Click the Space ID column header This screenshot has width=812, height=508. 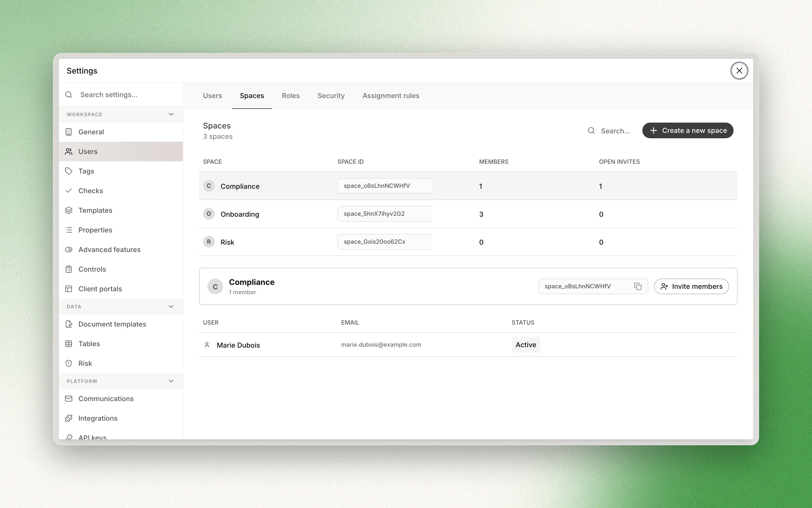tap(350, 162)
